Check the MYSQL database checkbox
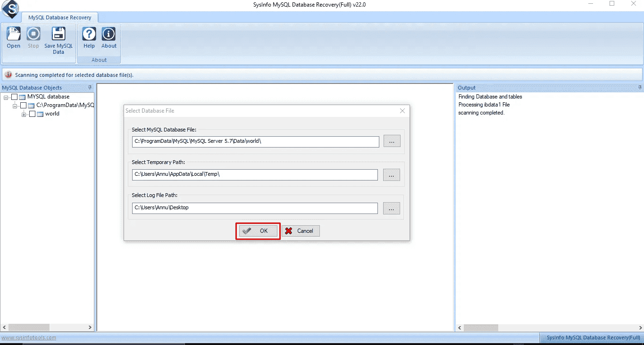 pyautogui.click(x=14, y=96)
